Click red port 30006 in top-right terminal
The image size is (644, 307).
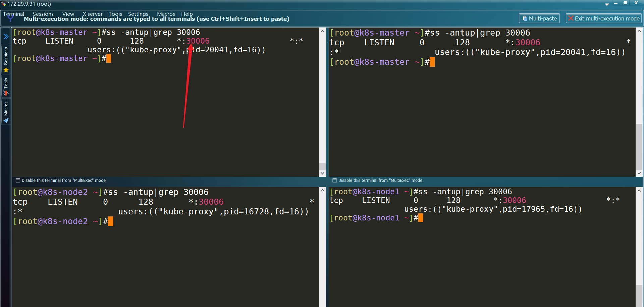click(x=528, y=43)
